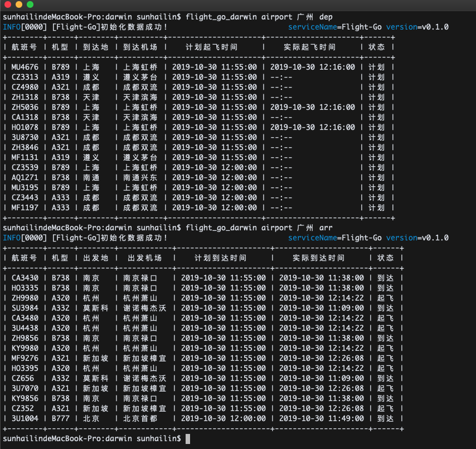
Task: Click the yellow minimize window button
Action: tap(19, 4)
